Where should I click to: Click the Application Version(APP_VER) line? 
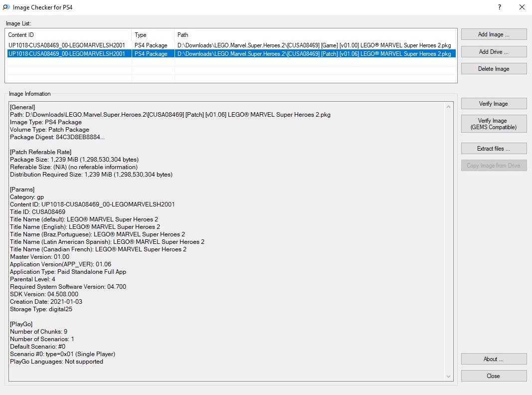pyautogui.click(x=60, y=264)
